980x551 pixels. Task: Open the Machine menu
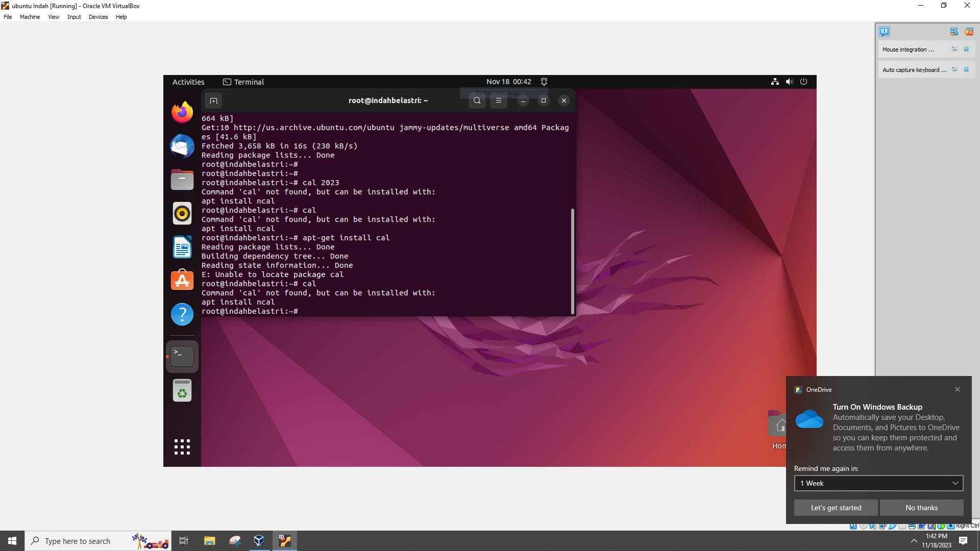(x=30, y=17)
